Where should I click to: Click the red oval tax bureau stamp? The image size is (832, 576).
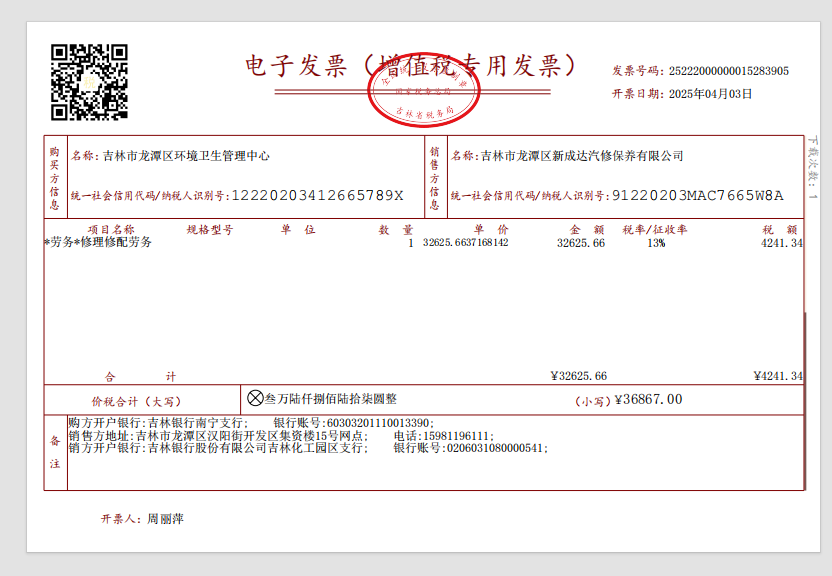coord(424,90)
